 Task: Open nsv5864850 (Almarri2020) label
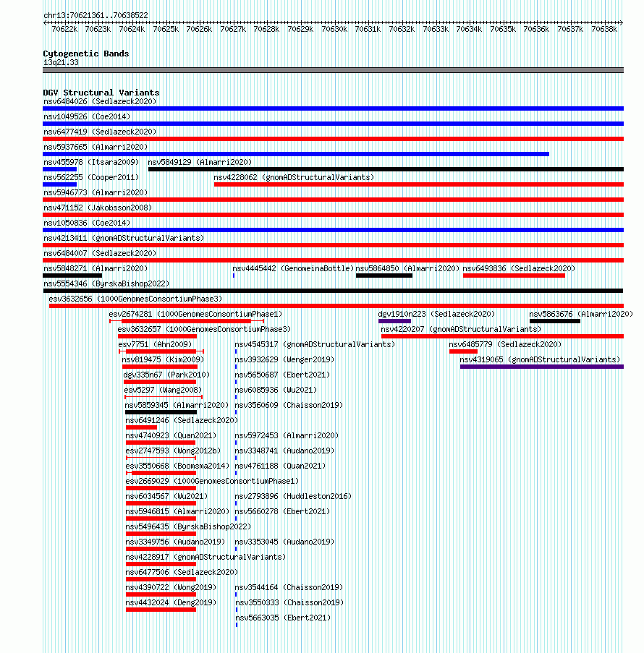[407, 268]
